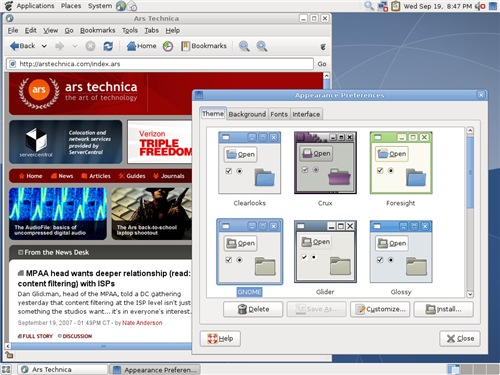
Task: Select the Crux theme thumbnail
Action: tap(325, 163)
